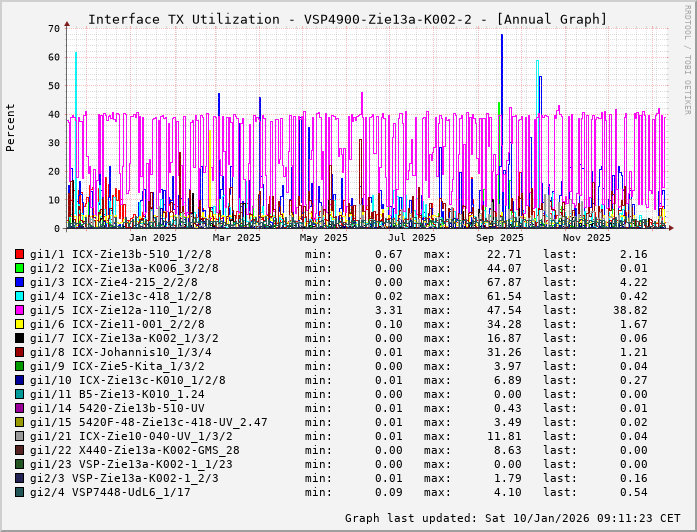Screen dimensions: 697x532
Task: Click the 67.87 max value for gi1/3
Action: [500, 282]
